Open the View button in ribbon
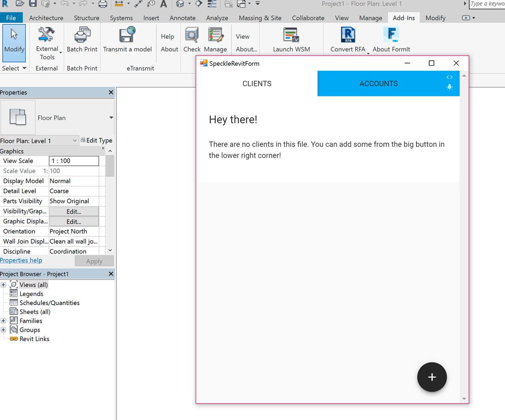Image resolution: width=505 pixels, height=420 pixels. pos(243,37)
